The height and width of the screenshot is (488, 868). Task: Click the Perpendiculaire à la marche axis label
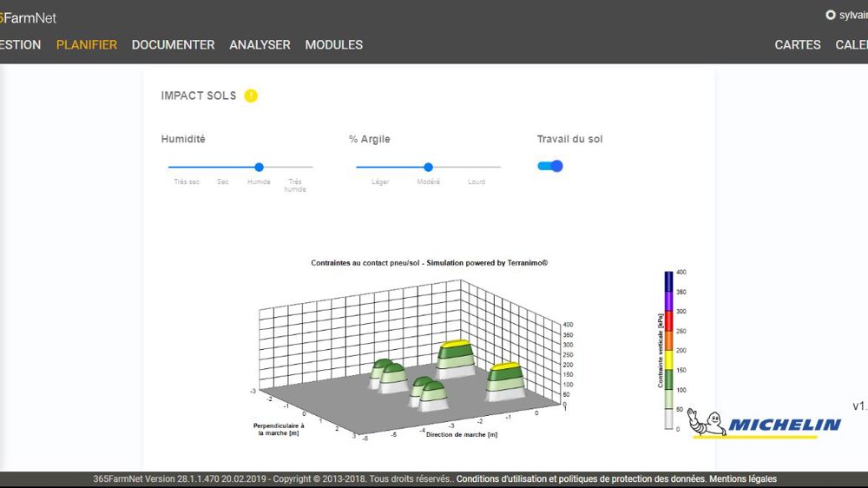279,429
